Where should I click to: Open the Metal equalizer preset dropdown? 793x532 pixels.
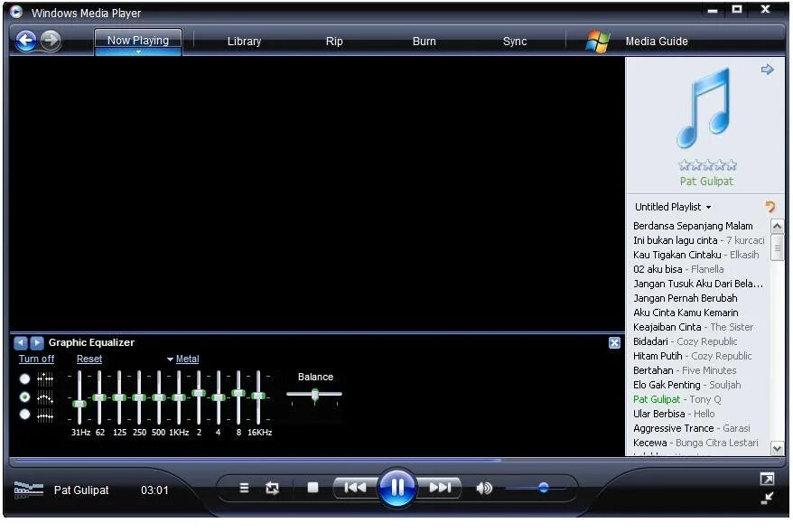(183, 359)
